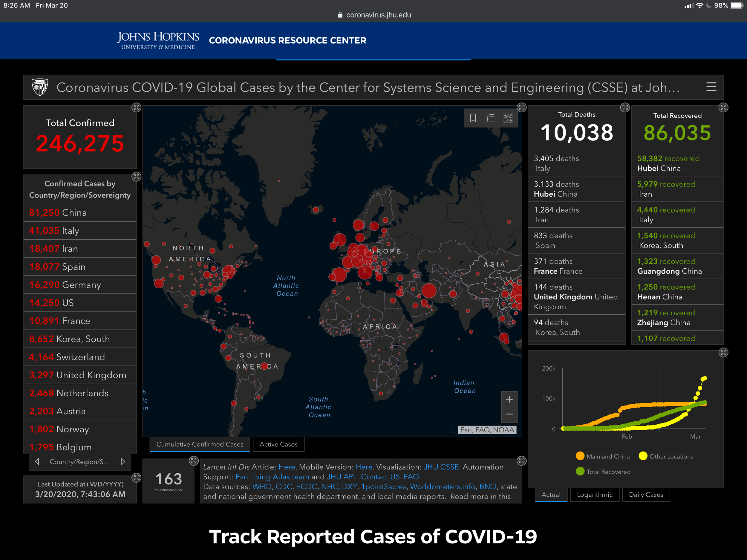747x560 pixels.
Task: Open the basemap gallery grid icon
Action: point(508,118)
